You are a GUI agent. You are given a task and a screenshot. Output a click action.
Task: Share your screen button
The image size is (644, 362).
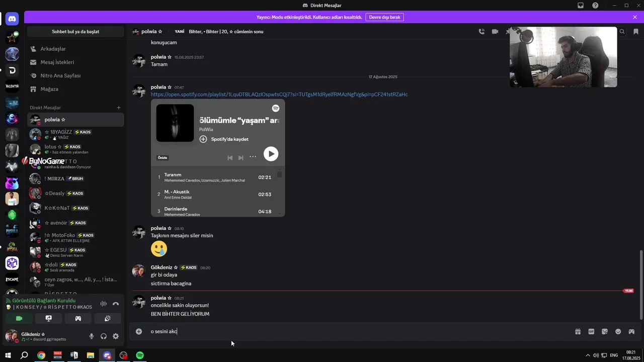[48, 318]
